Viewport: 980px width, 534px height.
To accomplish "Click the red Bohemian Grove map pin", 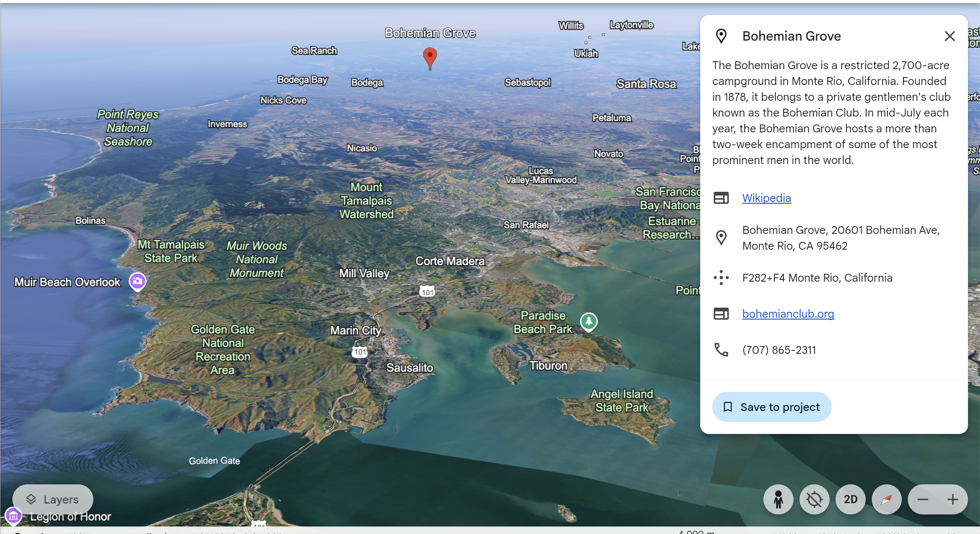I will [429, 58].
